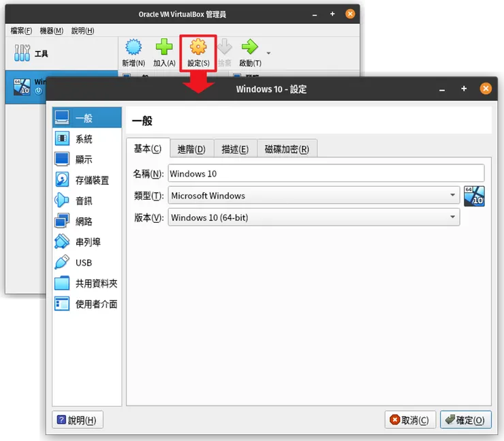Switch to 描述(E) tab
The image size is (504, 441).
coord(235,149)
